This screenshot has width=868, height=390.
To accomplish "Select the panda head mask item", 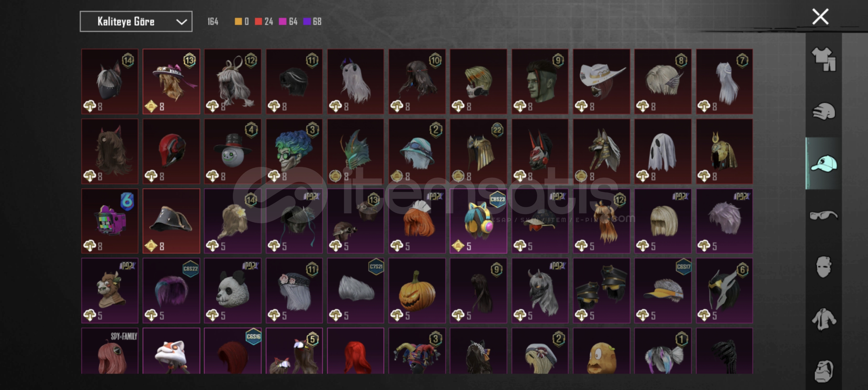I will 232,291.
